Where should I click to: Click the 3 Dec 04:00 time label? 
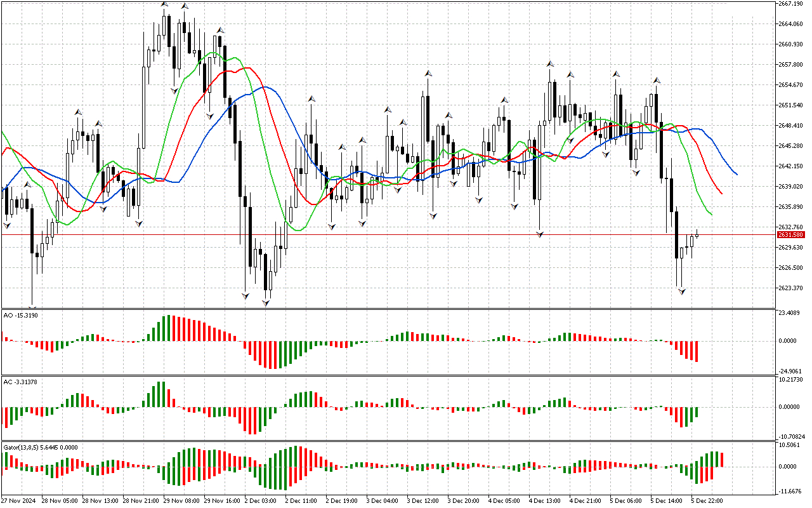(383, 501)
